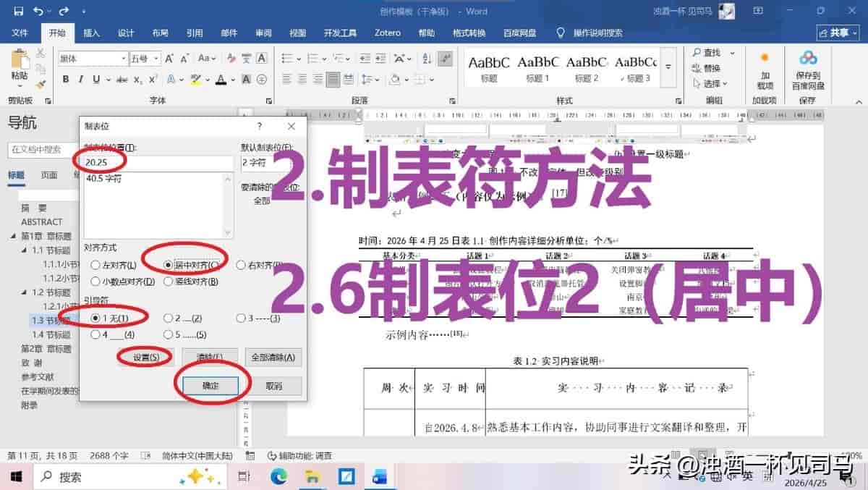Switch to the Zotero ribbon tab
The height and width of the screenshot is (490, 868).
(x=388, y=33)
